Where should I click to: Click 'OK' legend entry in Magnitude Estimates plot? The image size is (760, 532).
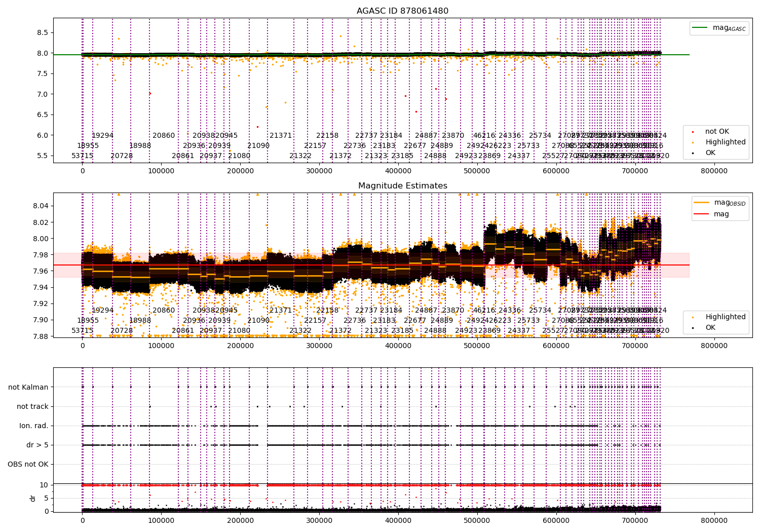[x=710, y=328]
